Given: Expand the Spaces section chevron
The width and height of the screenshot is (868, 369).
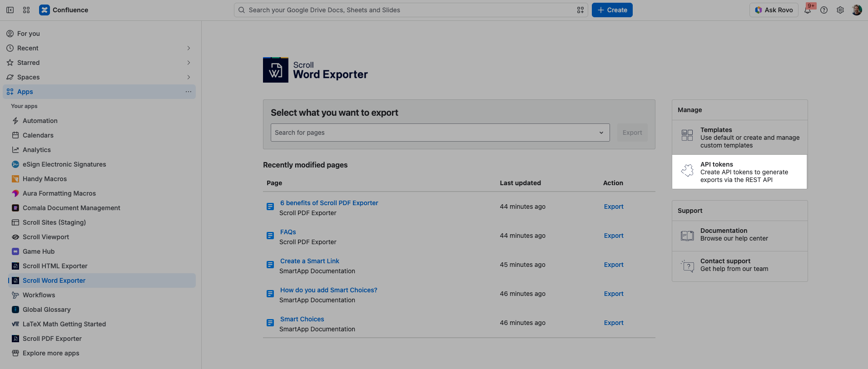Looking at the screenshot, I should (188, 77).
